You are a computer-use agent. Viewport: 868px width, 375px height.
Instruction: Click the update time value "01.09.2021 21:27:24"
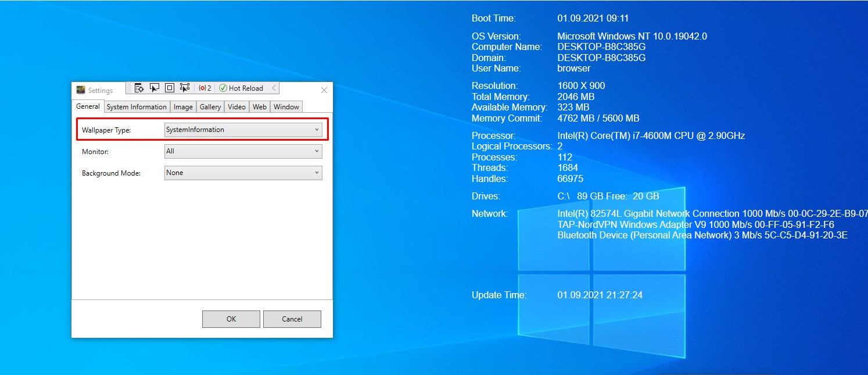coord(600,295)
